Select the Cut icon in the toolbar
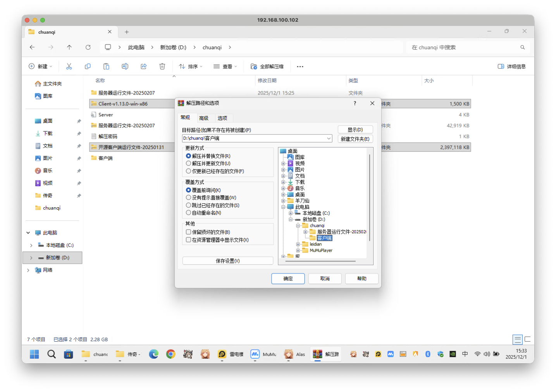 (69, 66)
